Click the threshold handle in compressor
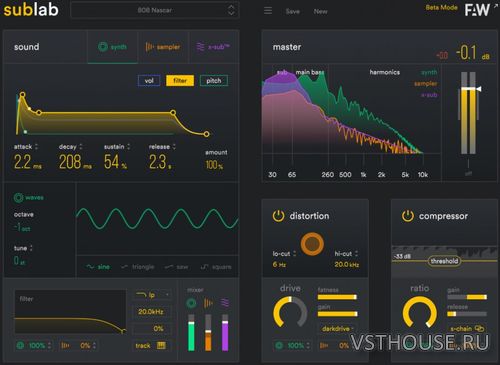The image size is (500, 365). tap(444, 261)
